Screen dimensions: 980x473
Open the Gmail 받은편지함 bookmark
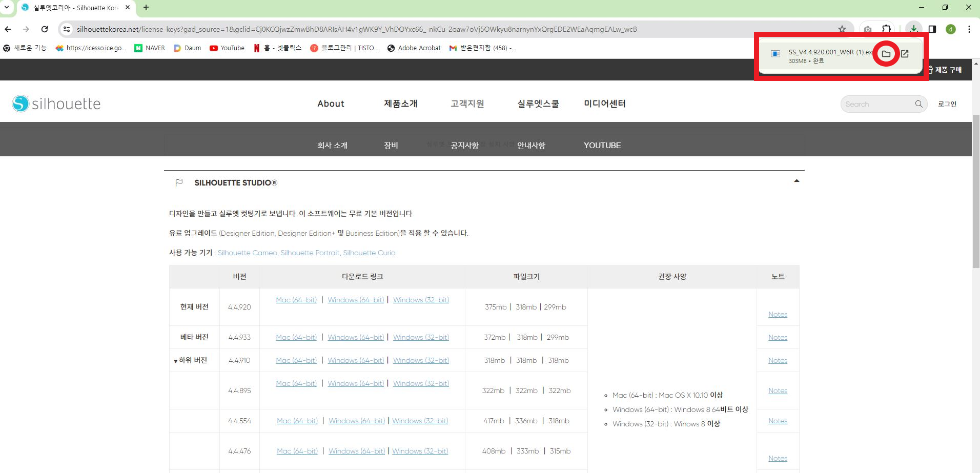point(483,48)
